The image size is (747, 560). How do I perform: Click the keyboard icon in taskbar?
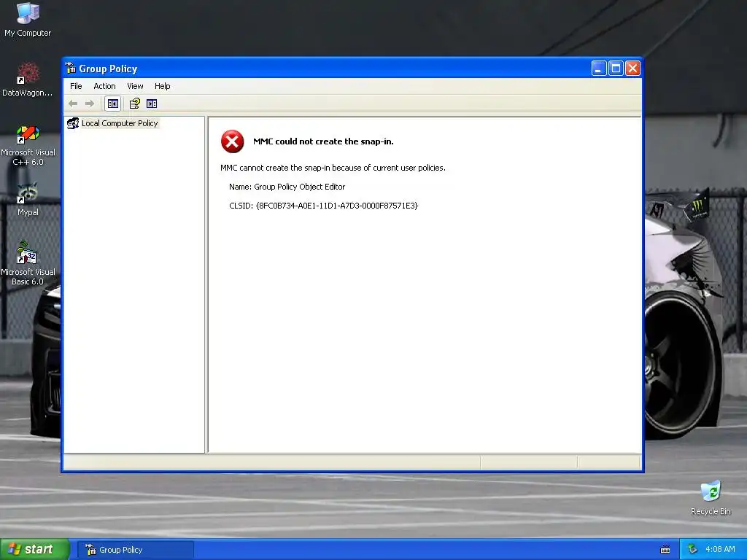point(665,550)
